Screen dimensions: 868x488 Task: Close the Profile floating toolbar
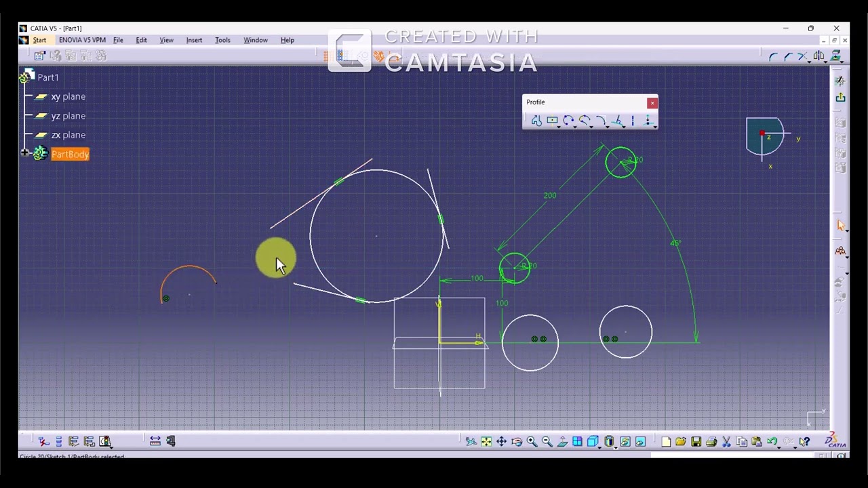pyautogui.click(x=652, y=103)
